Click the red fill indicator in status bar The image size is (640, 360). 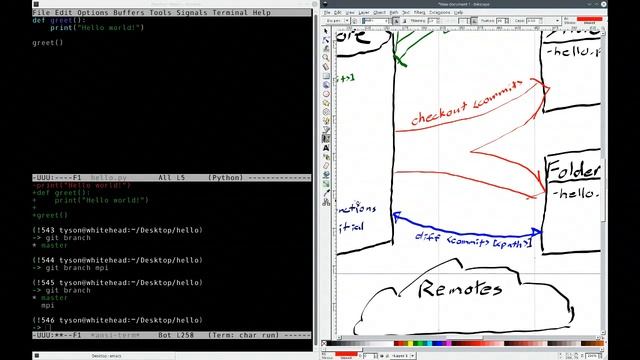click(347, 353)
